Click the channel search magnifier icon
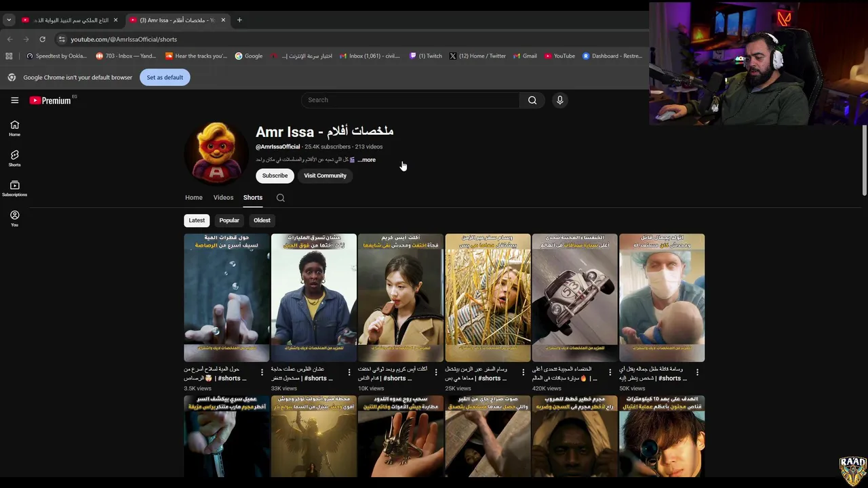This screenshot has height=488, width=868. 280,198
